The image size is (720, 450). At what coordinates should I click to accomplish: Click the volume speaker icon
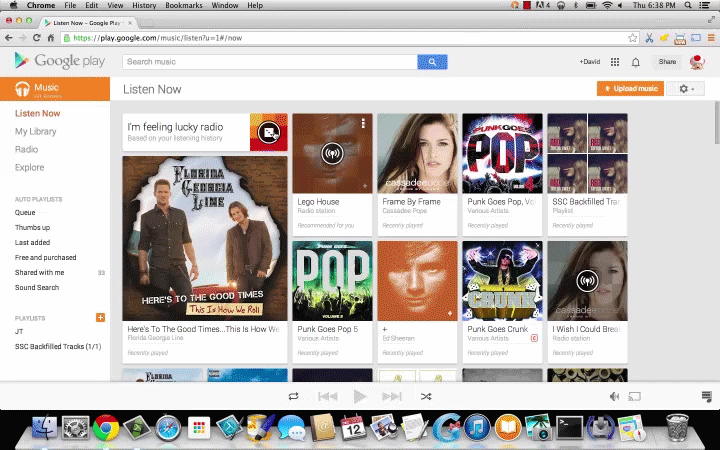click(614, 396)
